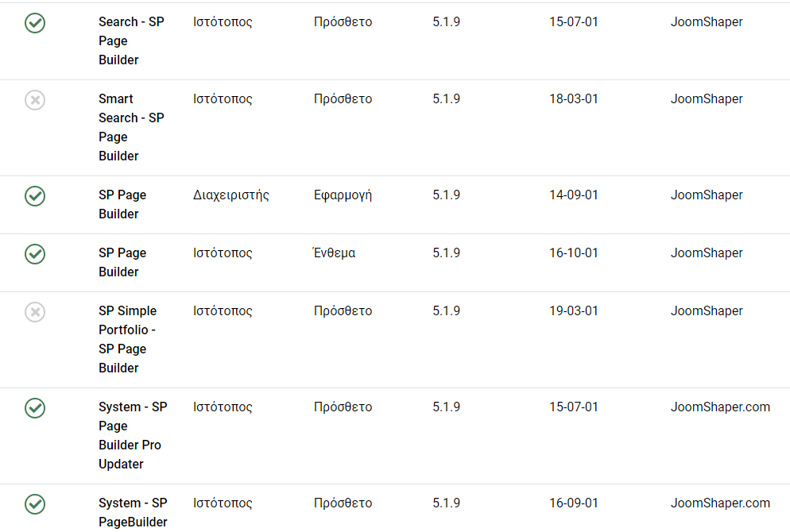Toggle status of SP Page Builder component
Viewport: 790px width, 532px height.
pos(35,196)
